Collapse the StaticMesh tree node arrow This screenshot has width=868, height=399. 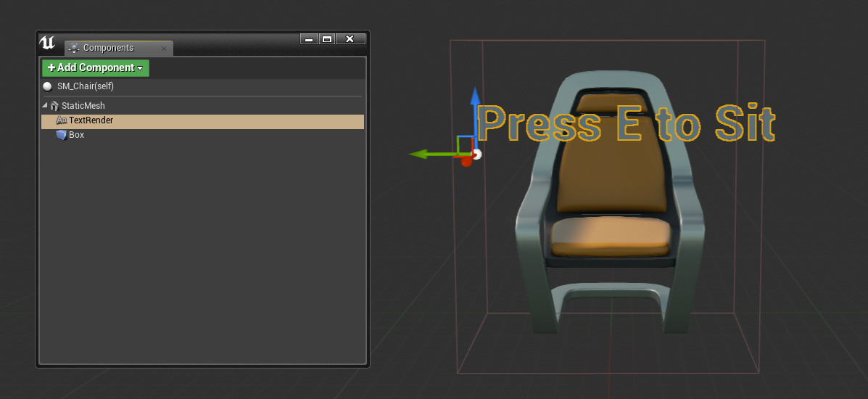[45, 105]
